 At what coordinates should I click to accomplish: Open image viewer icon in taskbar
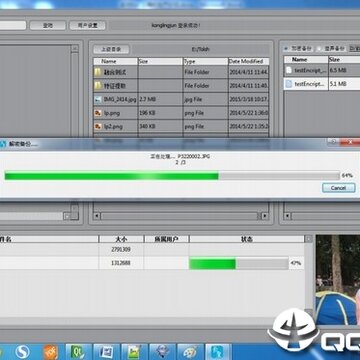[134, 352]
